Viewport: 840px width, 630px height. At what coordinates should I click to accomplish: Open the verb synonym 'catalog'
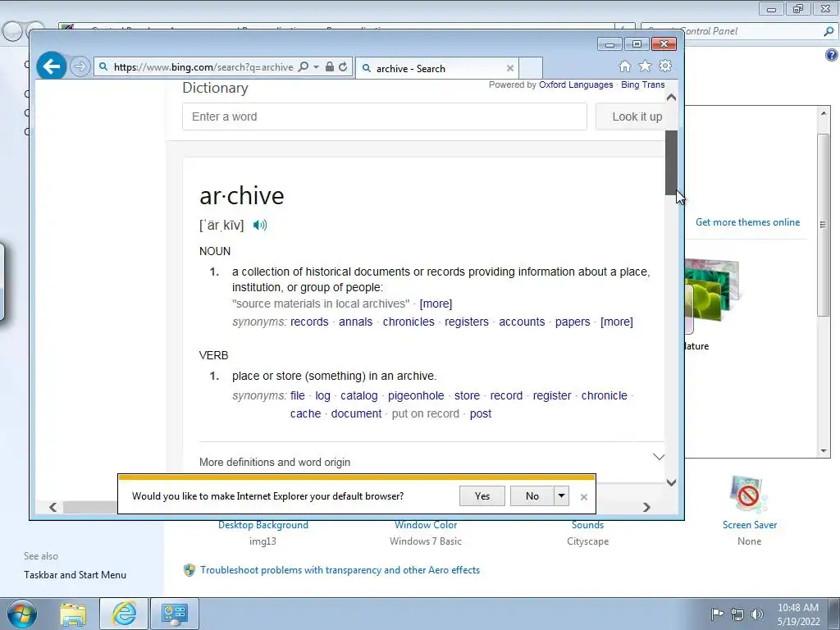click(359, 396)
